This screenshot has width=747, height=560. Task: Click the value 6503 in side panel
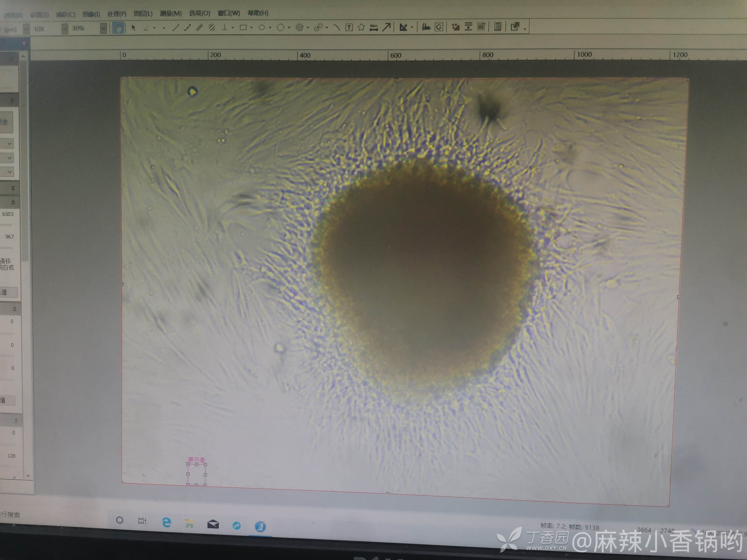(8, 214)
